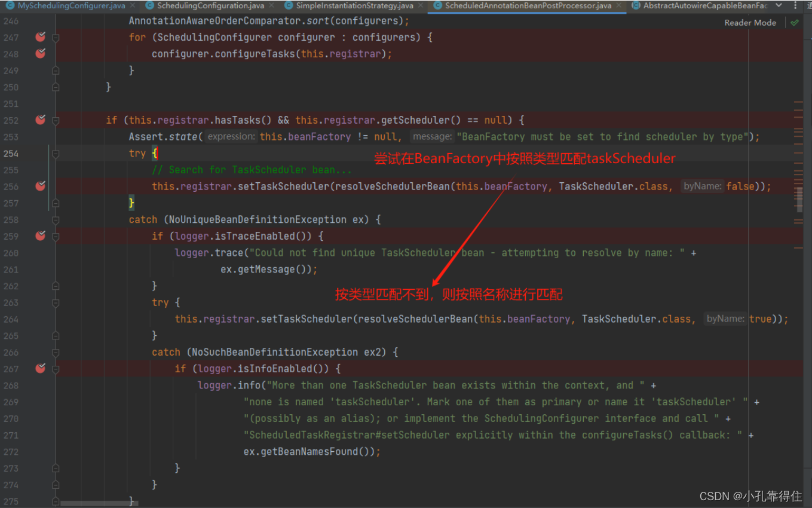Click on isInfoEnabled() in line 267
Screen dimensions: 812x508
pos(284,369)
